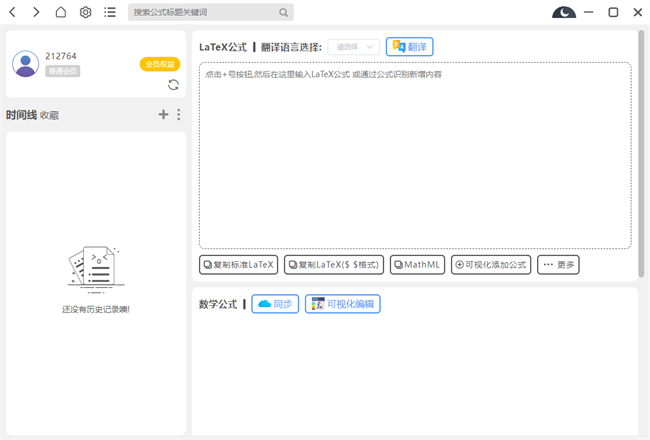650x440 pixels.
Task: Click the search magnifier icon
Action: 284,13
